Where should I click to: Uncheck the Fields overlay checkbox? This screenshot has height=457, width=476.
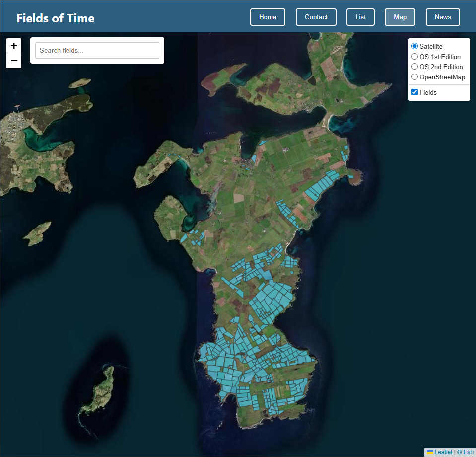pyautogui.click(x=415, y=92)
